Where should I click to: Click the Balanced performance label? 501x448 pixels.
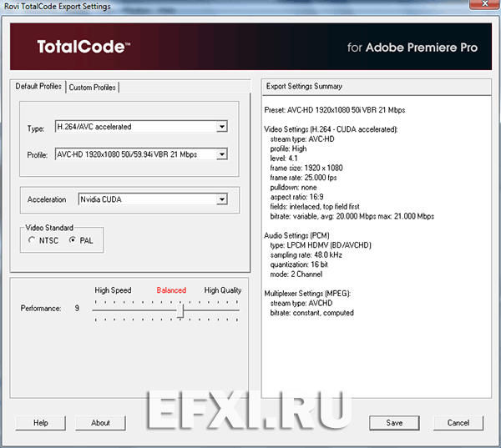(x=171, y=290)
